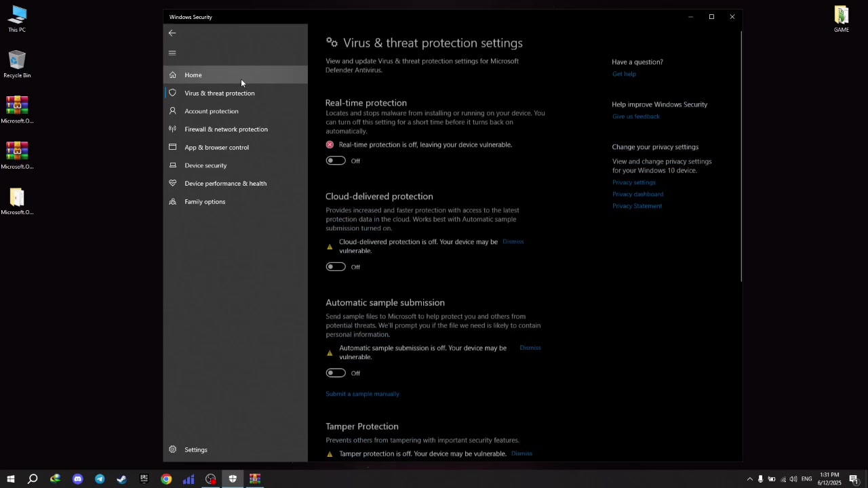Open Virus & threat protection section
The image size is (868, 488).
coord(235,93)
